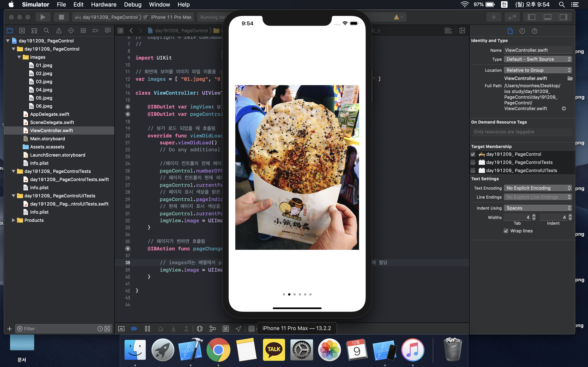Uncheck day191209_ PageControl target membership
Viewport: 588px width, 367px height.
coord(473,154)
